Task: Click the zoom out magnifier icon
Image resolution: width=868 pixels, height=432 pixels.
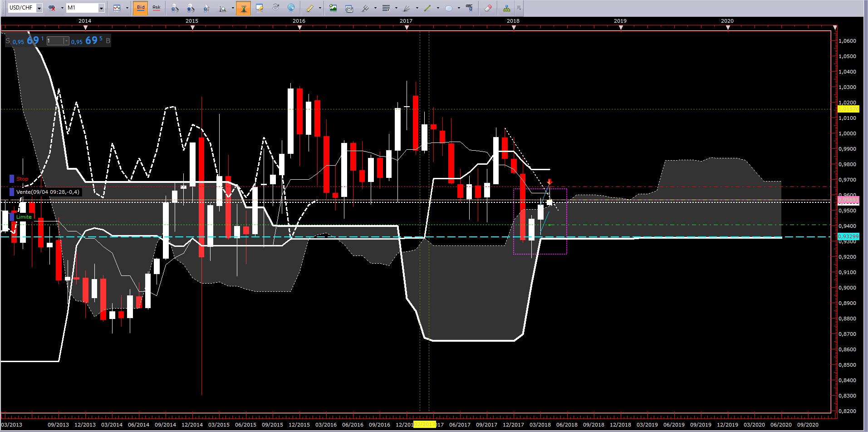Action: click(x=191, y=8)
